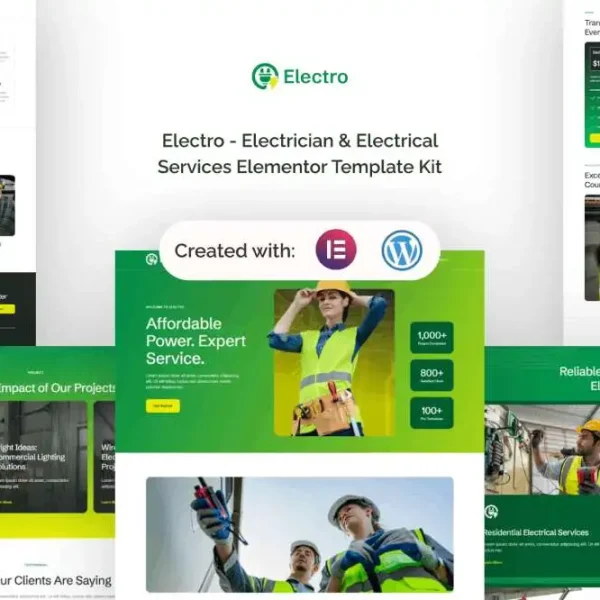This screenshot has height=600, width=600.
Task: Click the Commercial Lighting Solutions project card
Action: point(43,457)
